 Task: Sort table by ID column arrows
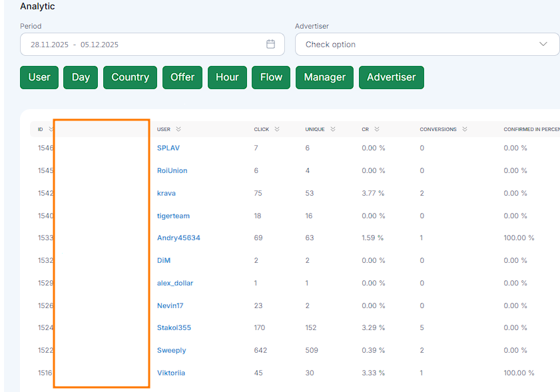coord(51,129)
